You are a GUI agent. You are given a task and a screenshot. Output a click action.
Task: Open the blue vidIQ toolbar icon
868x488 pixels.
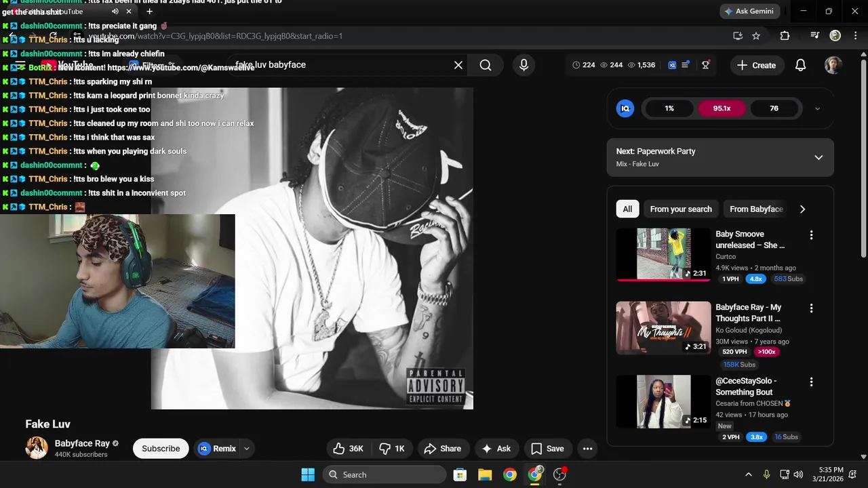[673, 65]
